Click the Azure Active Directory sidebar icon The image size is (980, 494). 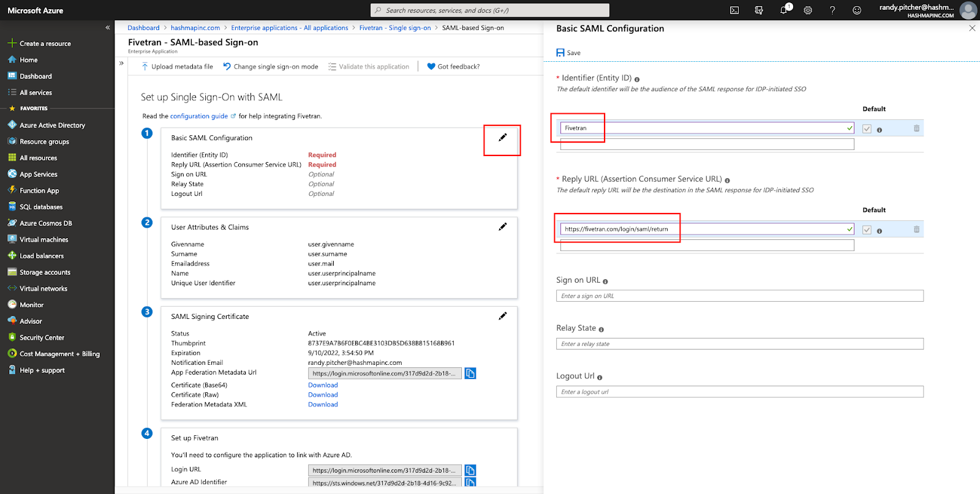(x=12, y=125)
